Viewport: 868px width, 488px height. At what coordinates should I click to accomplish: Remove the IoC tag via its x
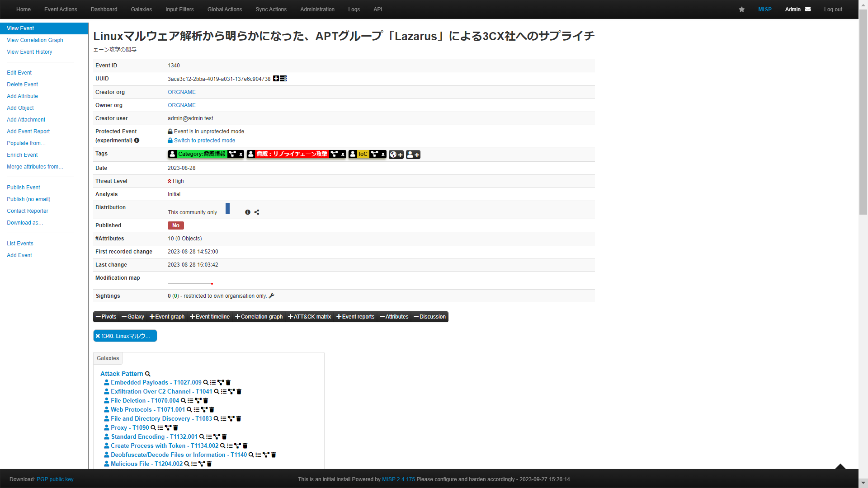tap(383, 154)
